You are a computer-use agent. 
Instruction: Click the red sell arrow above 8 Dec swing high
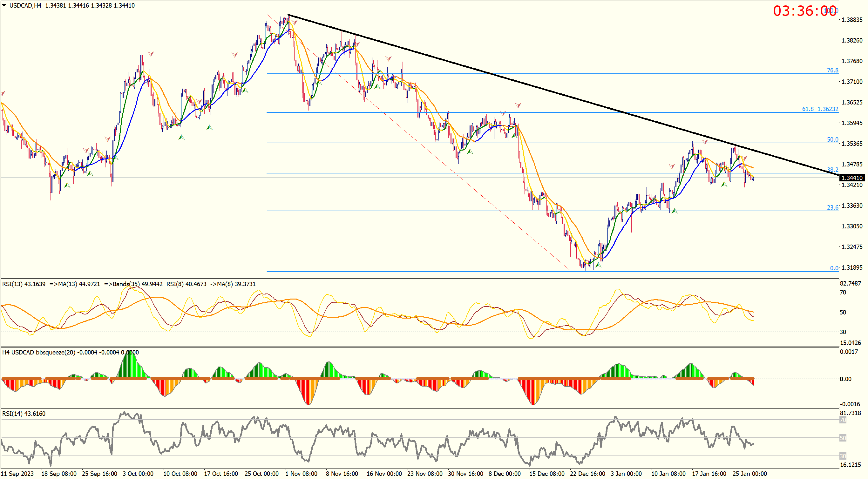pyautogui.click(x=518, y=105)
